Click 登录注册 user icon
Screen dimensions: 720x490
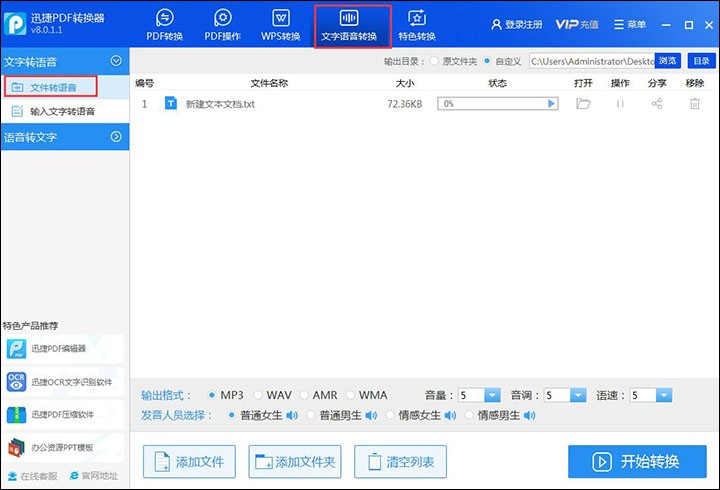(x=496, y=24)
